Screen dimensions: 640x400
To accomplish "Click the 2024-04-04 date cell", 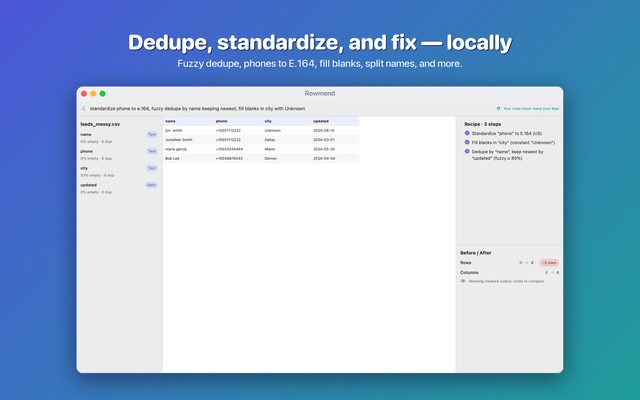I will click(324, 158).
